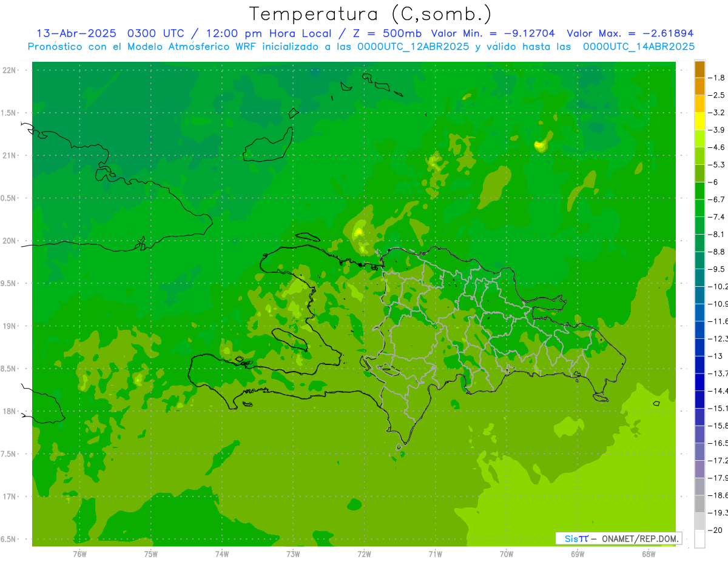The height and width of the screenshot is (562, 728).
Task: Click yellow swatch between -3.2 and -3.9
Action: [x=699, y=121]
